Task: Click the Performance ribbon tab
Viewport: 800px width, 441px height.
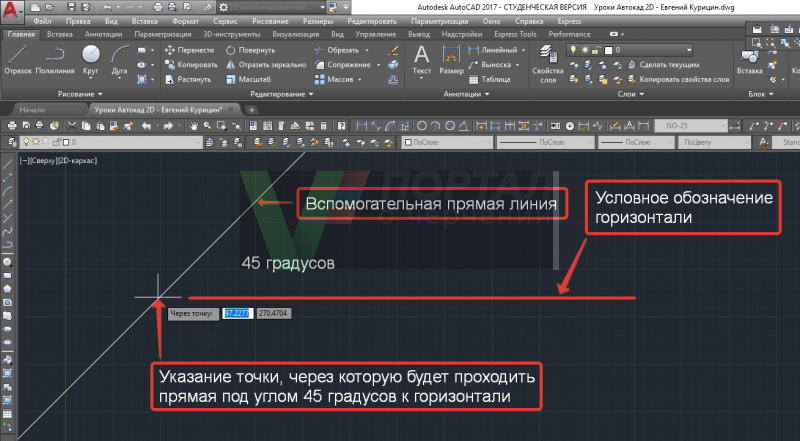Action: click(569, 34)
